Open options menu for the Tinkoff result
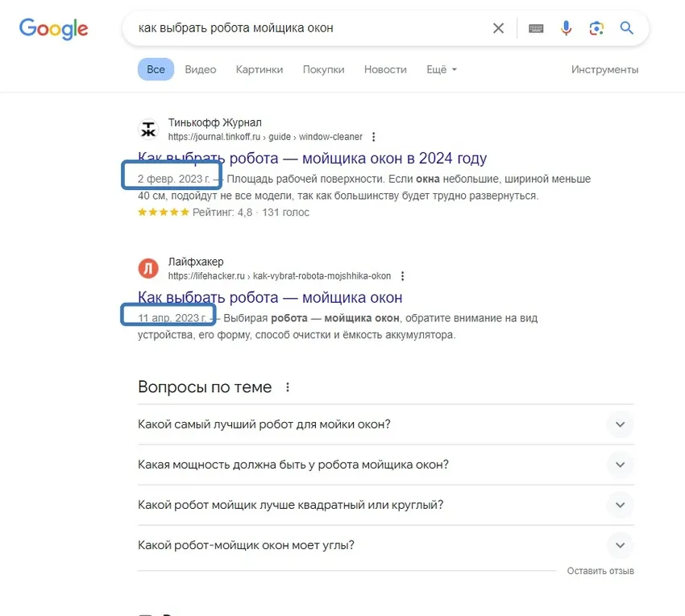The width and height of the screenshot is (685, 616). pos(373,137)
